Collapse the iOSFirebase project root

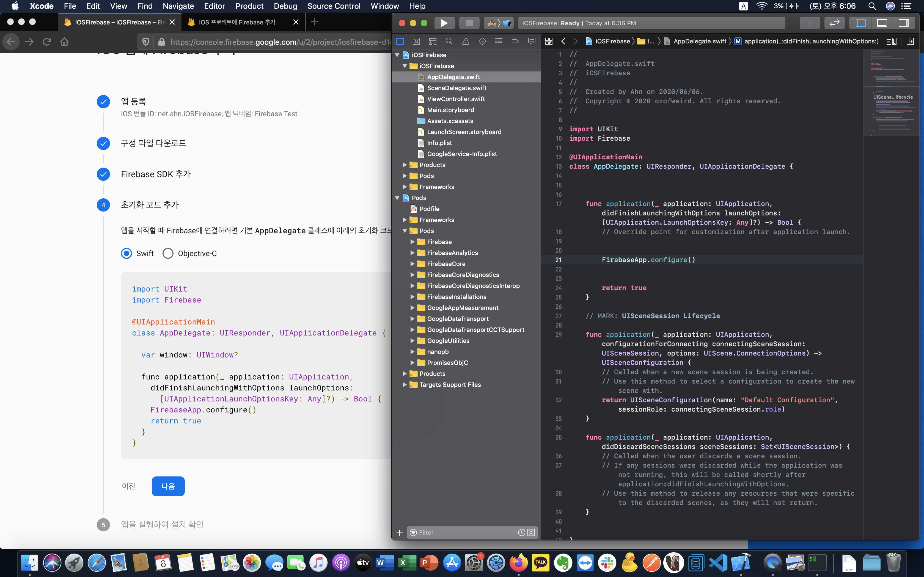pos(397,55)
